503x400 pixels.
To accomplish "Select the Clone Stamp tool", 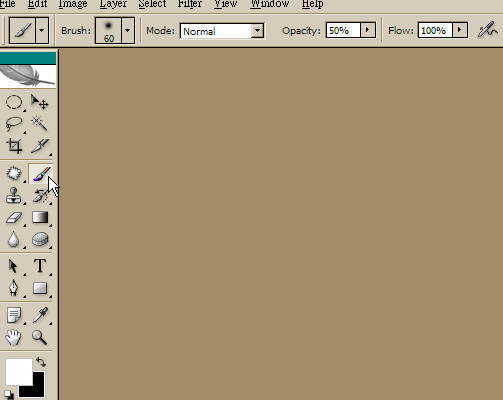I will [x=14, y=195].
